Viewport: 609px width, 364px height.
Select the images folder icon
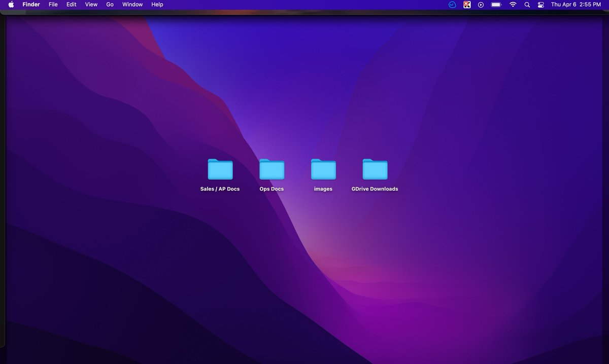(323, 169)
